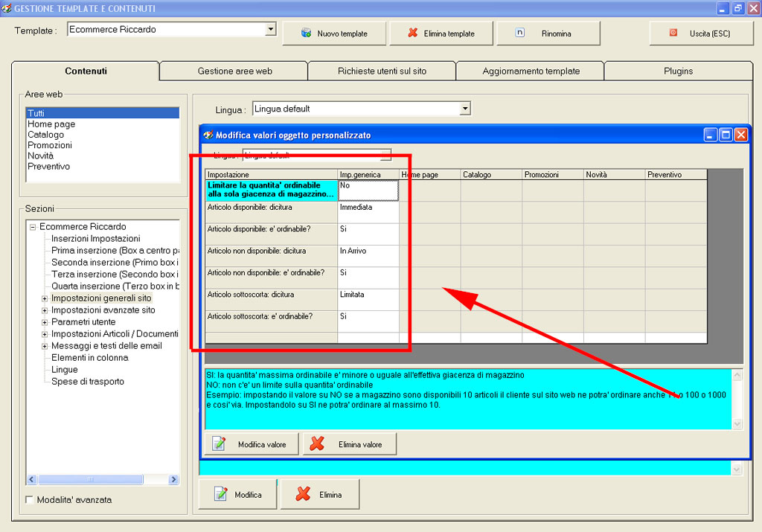This screenshot has width=762, height=532.
Task: Click the bottom Elimina red X icon
Action: (x=304, y=494)
